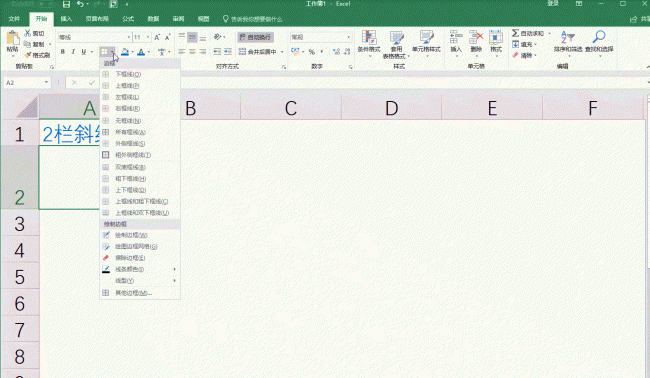Align text right in alignment group
The image size is (650, 378).
tap(203, 52)
